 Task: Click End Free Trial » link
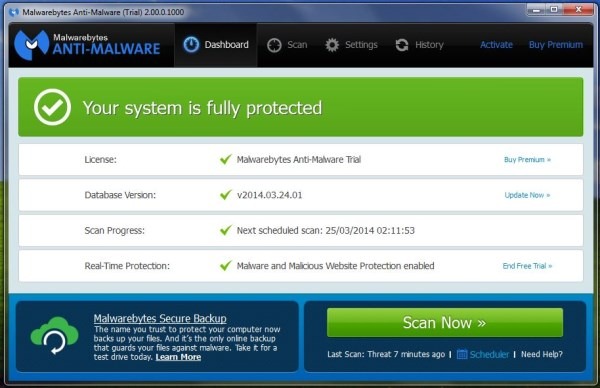527,266
